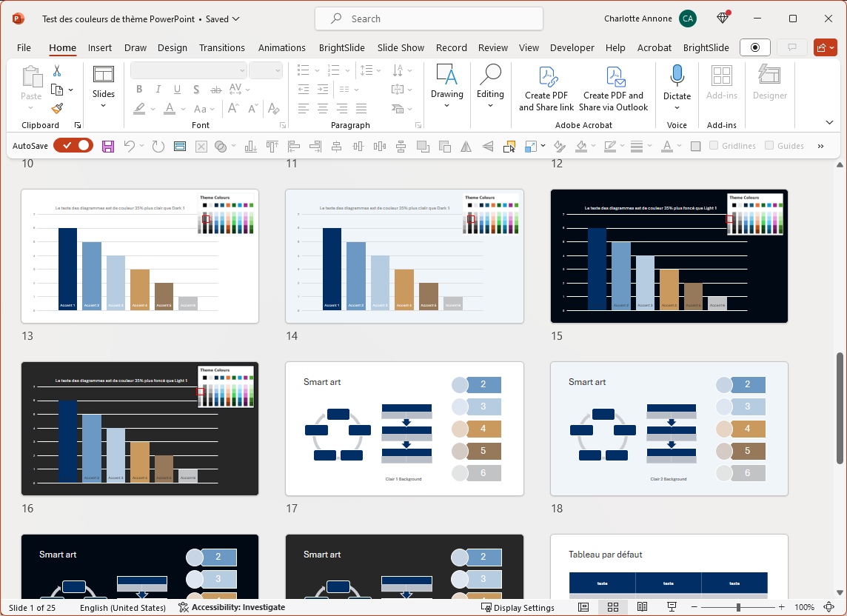The height and width of the screenshot is (616, 847).
Task: Toggle Italic formatting
Action: (x=158, y=90)
